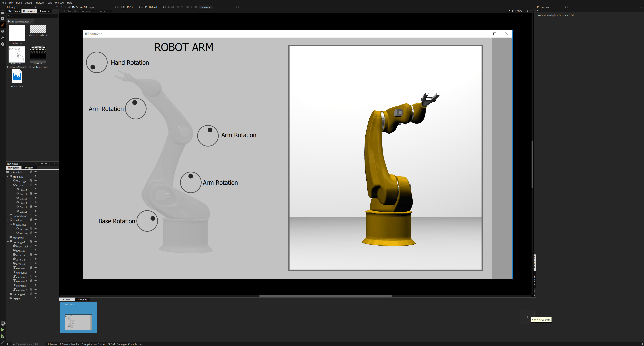This screenshot has height=346, width=644.
Task: Collapse the rectangle1 tree node
Action: click(x=8, y=242)
